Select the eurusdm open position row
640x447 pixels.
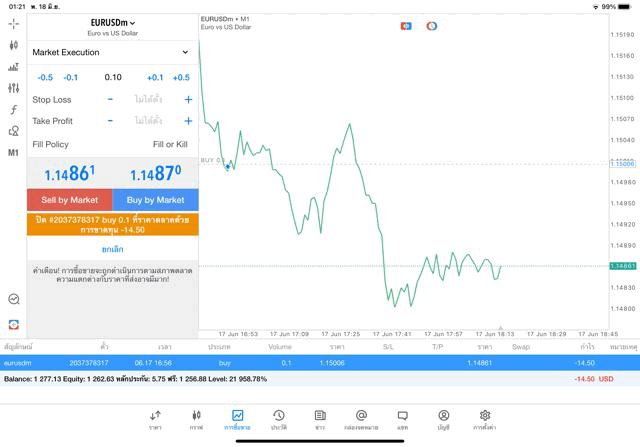click(x=320, y=363)
